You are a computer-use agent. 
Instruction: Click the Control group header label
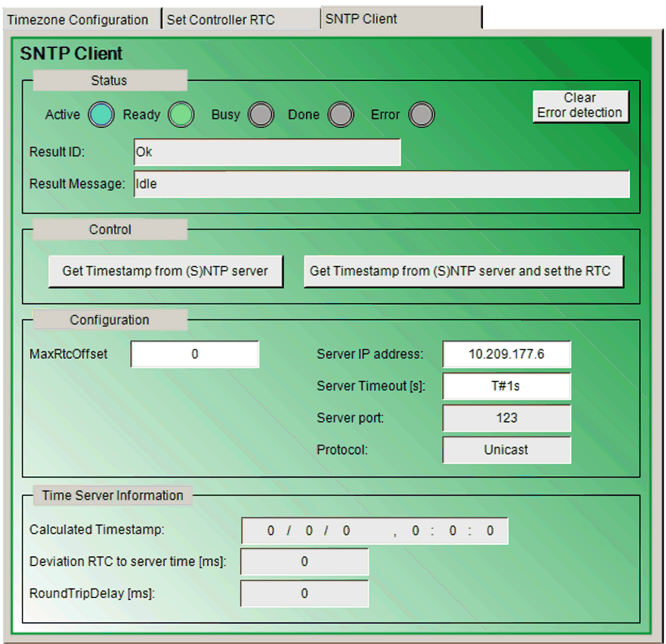110,229
